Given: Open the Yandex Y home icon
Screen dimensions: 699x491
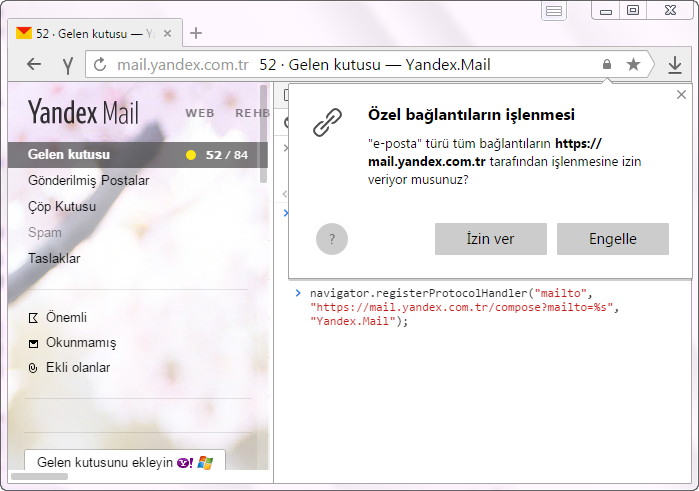Looking at the screenshot, I should (x=68, y=66).
